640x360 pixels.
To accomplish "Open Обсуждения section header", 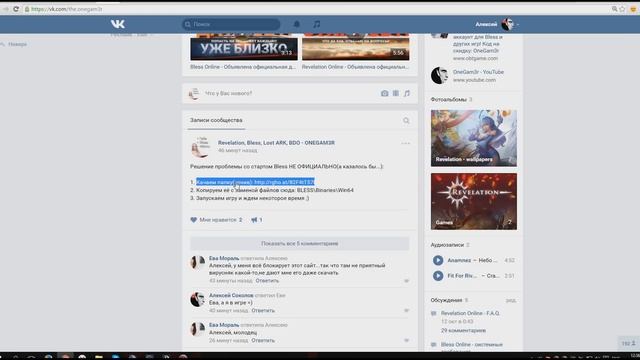I will coord(446,300).
